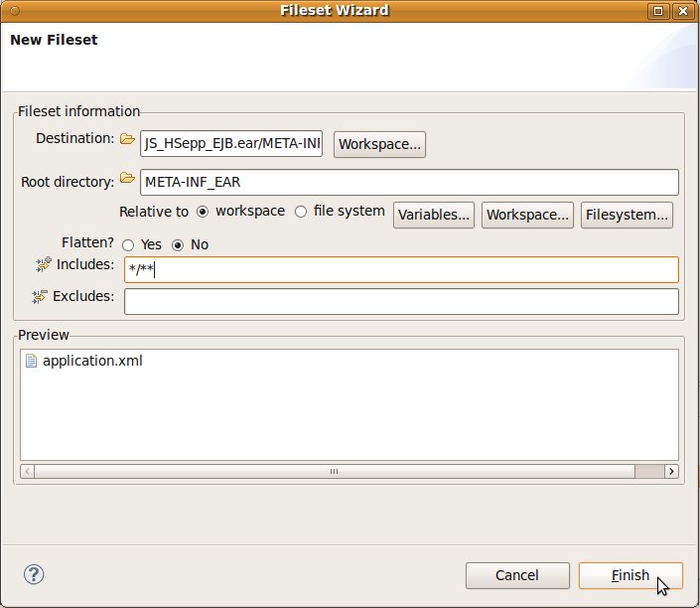Click the wand icon next to Includes

pos(43,264)
